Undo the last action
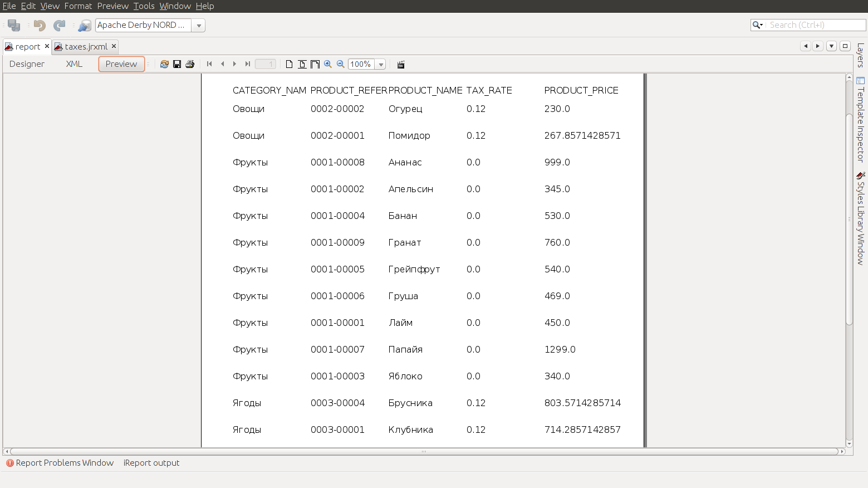The height and width of the screenshot is (488, 868). 39,25
